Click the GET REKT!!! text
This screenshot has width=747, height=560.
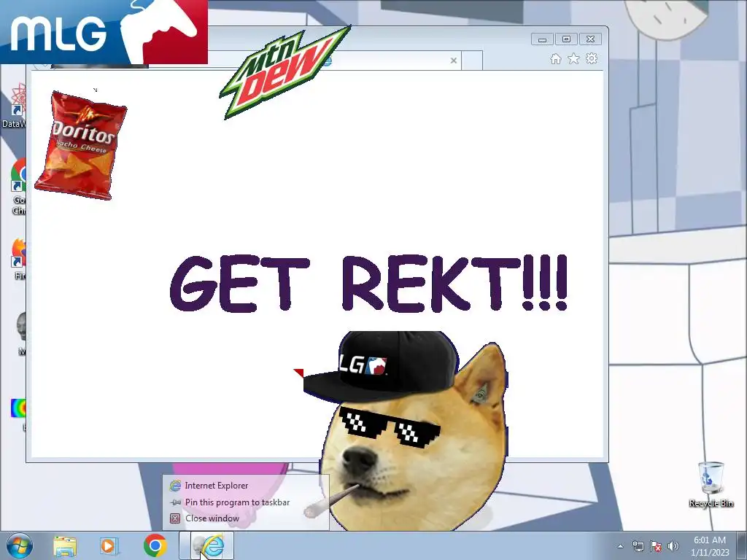pyautogui.click(x=368, y=284)
